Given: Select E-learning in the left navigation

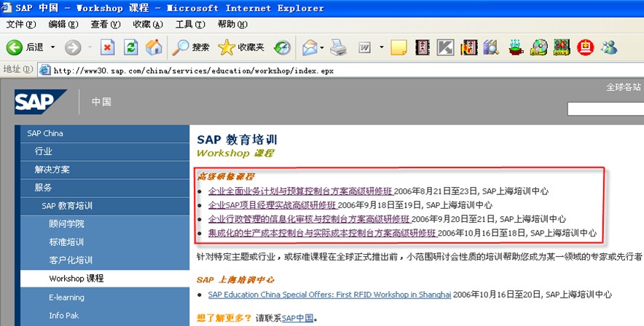Looking at the screenshot, I should (66, 297).
